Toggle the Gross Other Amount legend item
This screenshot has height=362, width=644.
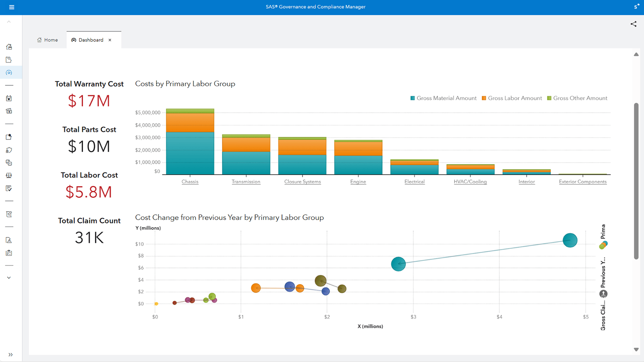pyautogui.click(x=577, y=98)
